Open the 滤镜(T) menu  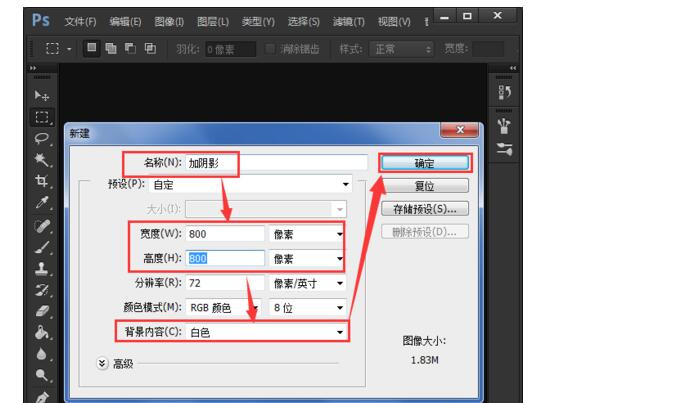coord(349,21)
